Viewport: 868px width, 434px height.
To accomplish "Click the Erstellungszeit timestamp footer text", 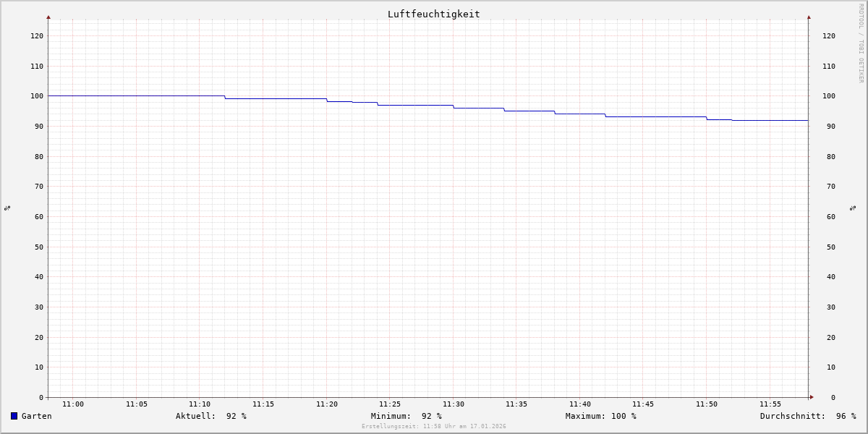I will tap(434, 427).
